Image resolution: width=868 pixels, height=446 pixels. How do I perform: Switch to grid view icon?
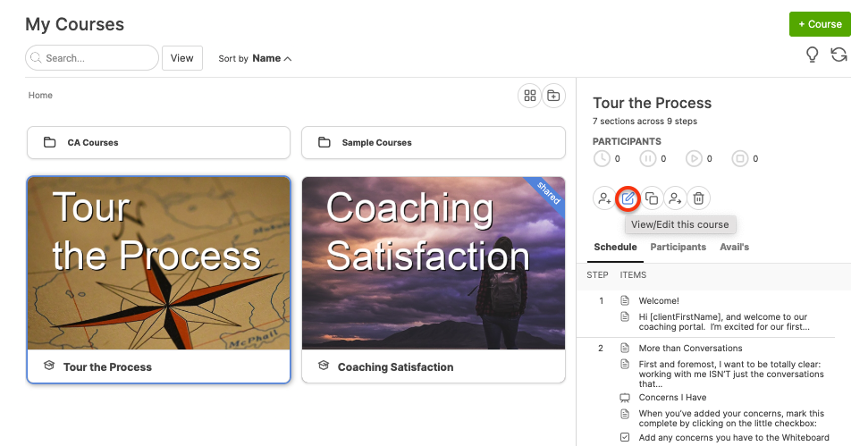click(x=530, y=96)
